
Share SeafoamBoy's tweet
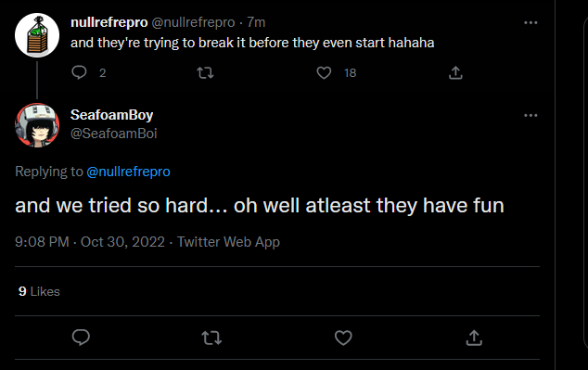tap(474, 338)
